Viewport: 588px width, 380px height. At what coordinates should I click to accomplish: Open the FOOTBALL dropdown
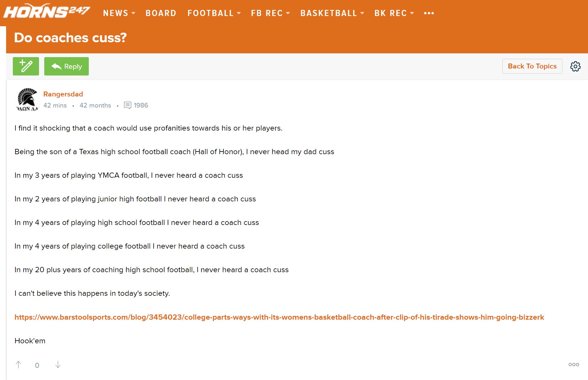pyautogui.click(x=210, y=13)
